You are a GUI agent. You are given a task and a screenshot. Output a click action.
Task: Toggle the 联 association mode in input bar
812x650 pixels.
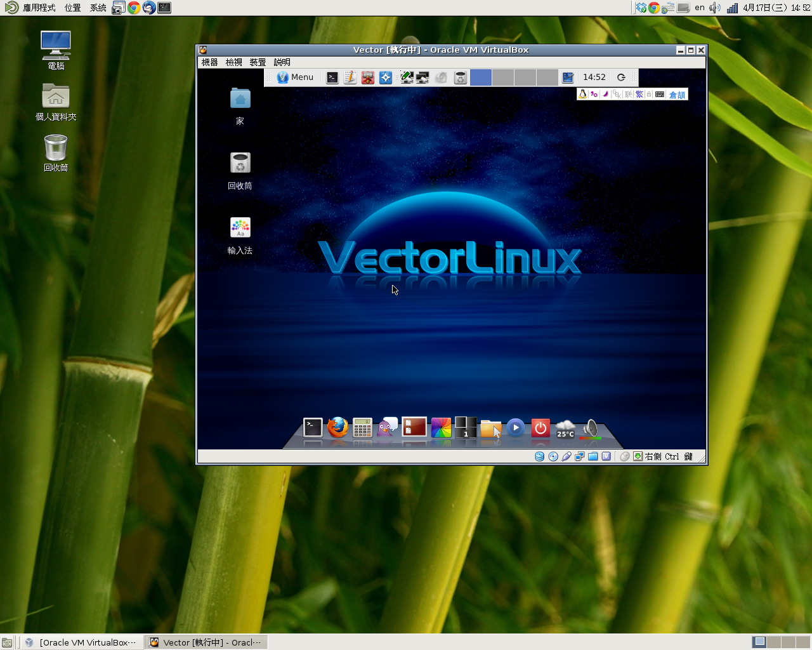pyautogui.click(x=629, y=94)
